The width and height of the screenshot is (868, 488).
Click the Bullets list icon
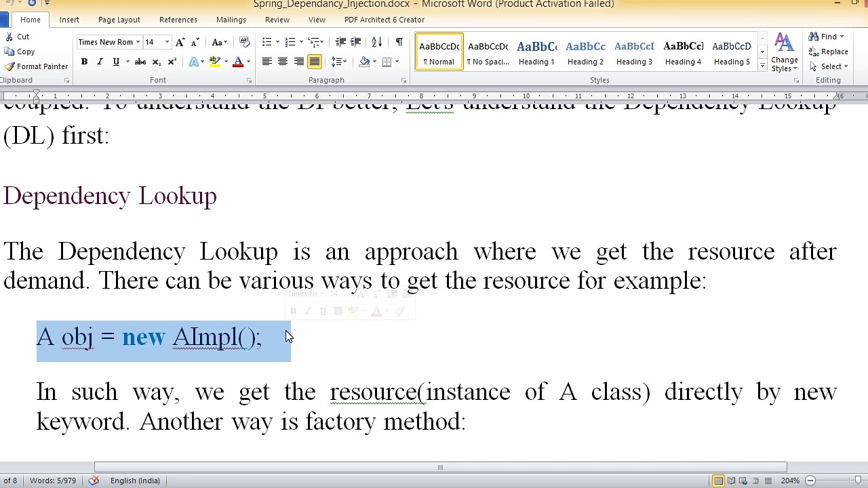pos(267,42)
